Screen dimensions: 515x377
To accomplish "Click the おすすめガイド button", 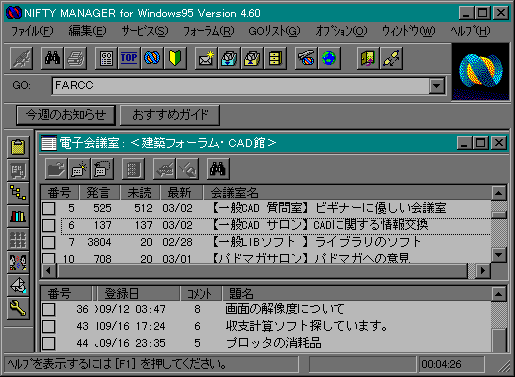I will (x=170, y=115).
